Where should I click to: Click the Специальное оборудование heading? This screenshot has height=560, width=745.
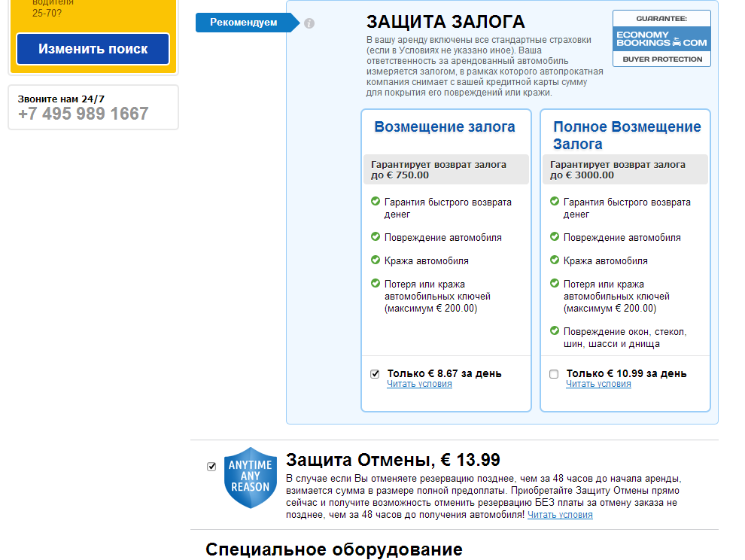click(334, 549)
